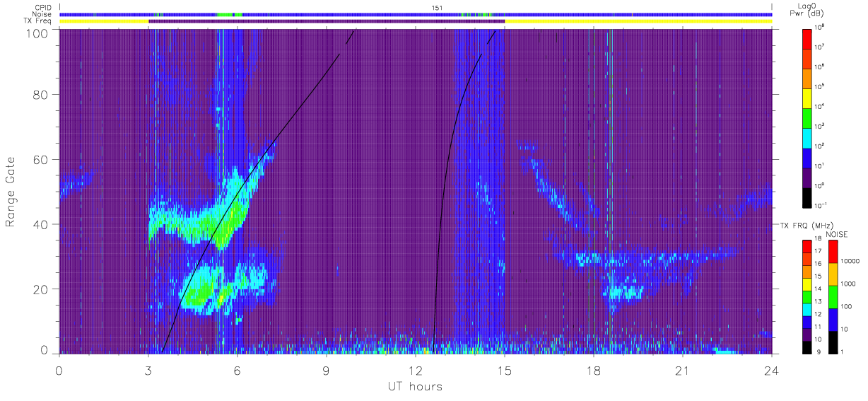Click the 10^5 tick label on power colorbar
Image resolution: width=868 pixels, height=401 pixels.
click(820, 86)
